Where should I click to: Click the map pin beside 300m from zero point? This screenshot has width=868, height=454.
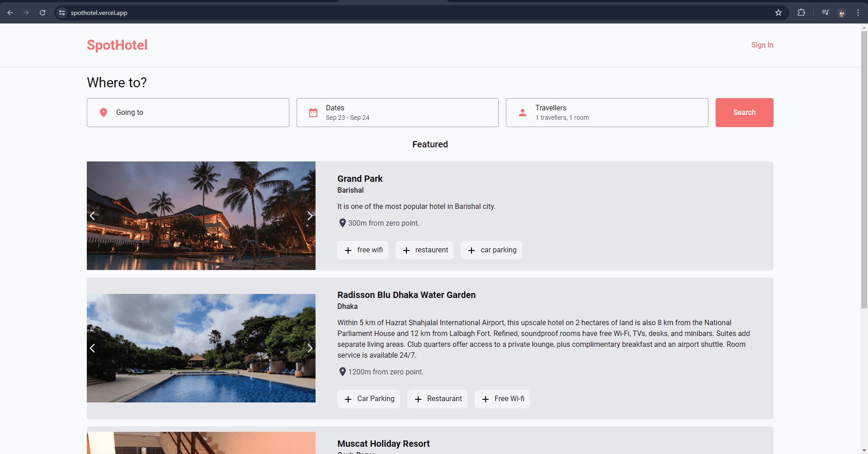[343, 222]
